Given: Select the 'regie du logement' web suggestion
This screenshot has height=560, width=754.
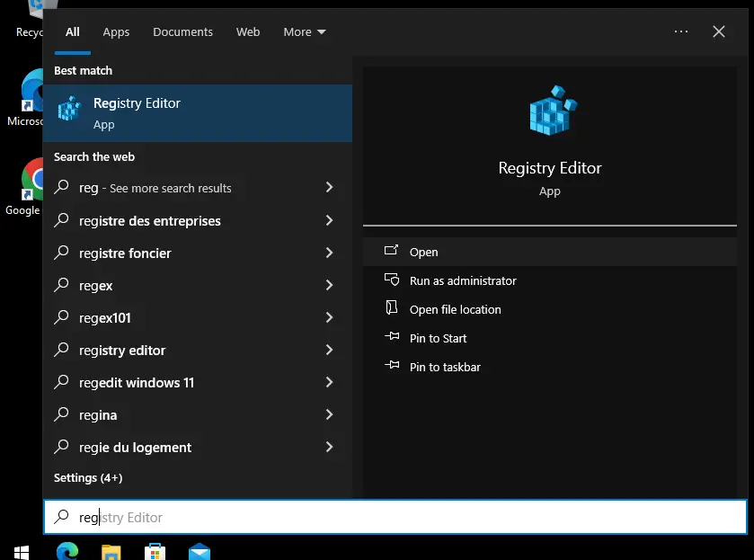Looking at the screenshot, I should click(x=197, y=447).
